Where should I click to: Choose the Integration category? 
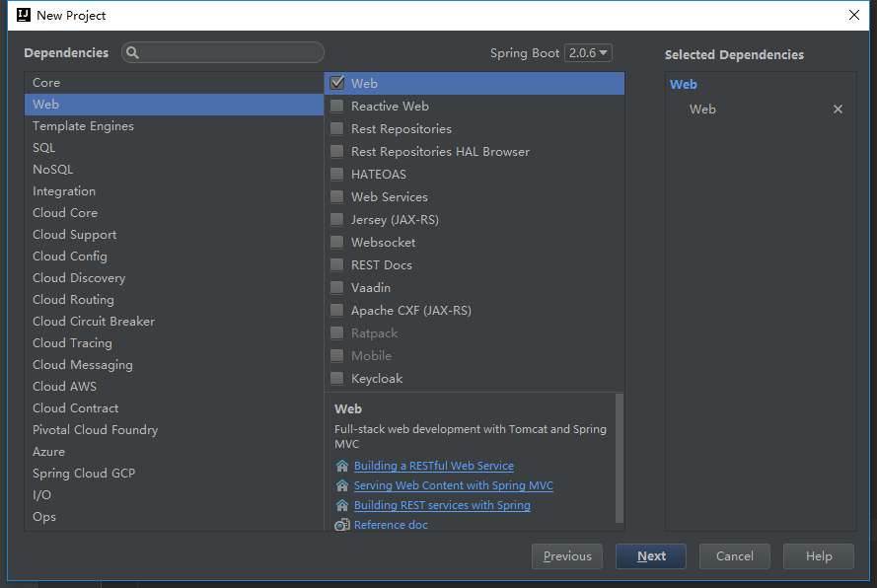(x=174, y=191)
